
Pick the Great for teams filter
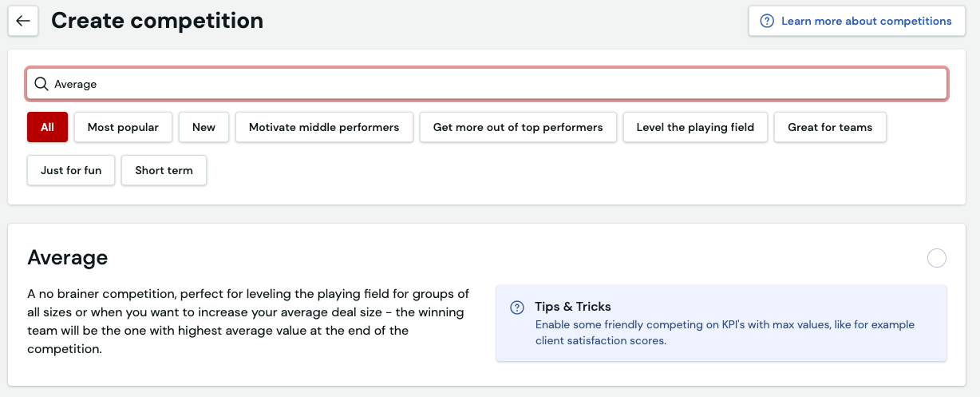pos(830,127)
